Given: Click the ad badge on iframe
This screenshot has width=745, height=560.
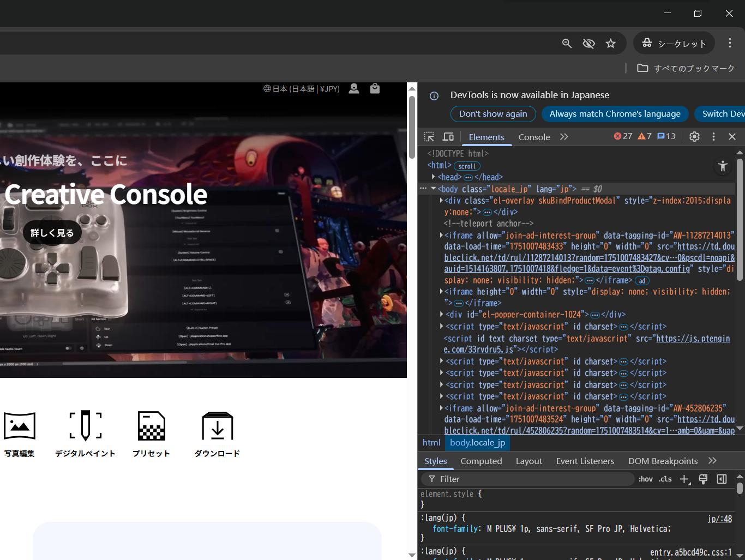Looking at the screenshot, I should pos(642,281).
